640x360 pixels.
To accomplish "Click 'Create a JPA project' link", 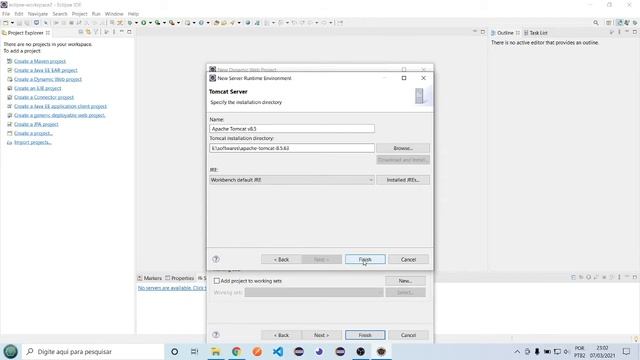I will (36, 124).
